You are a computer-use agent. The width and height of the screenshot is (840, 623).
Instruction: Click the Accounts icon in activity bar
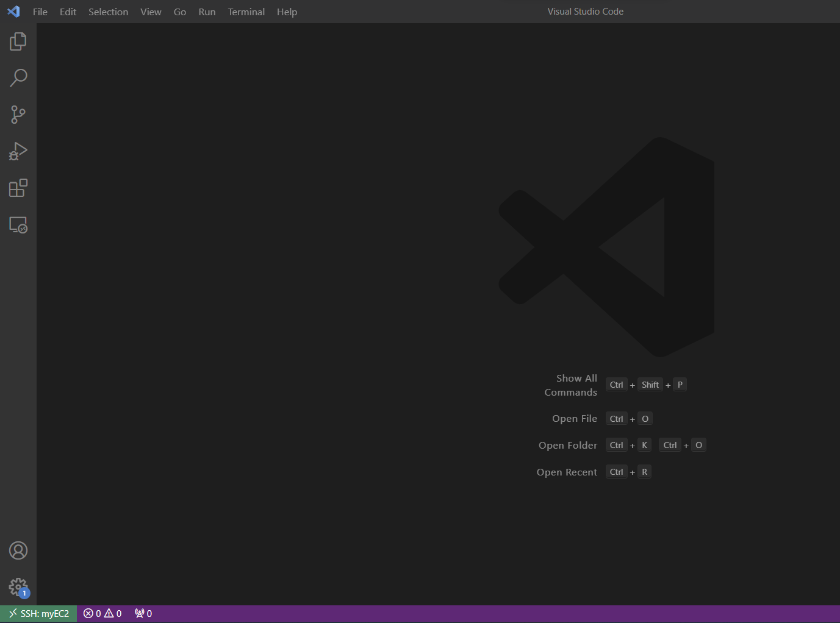coord(18,550)
